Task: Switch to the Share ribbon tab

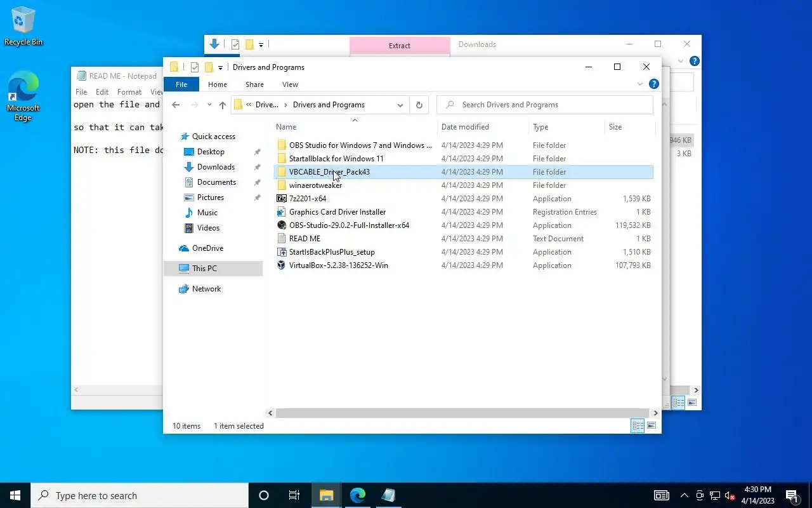Action: (254, 84)
